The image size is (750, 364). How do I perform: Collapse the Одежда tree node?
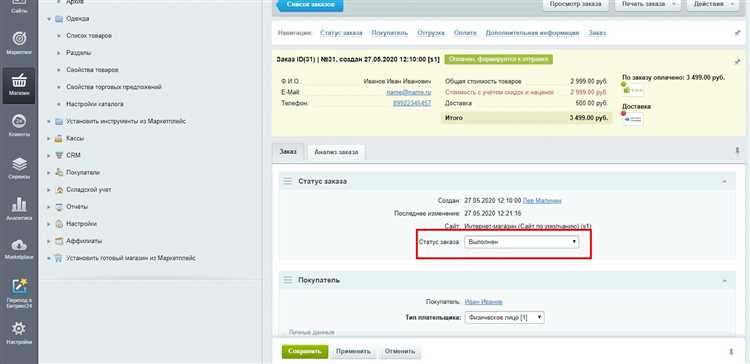point(49,19)
